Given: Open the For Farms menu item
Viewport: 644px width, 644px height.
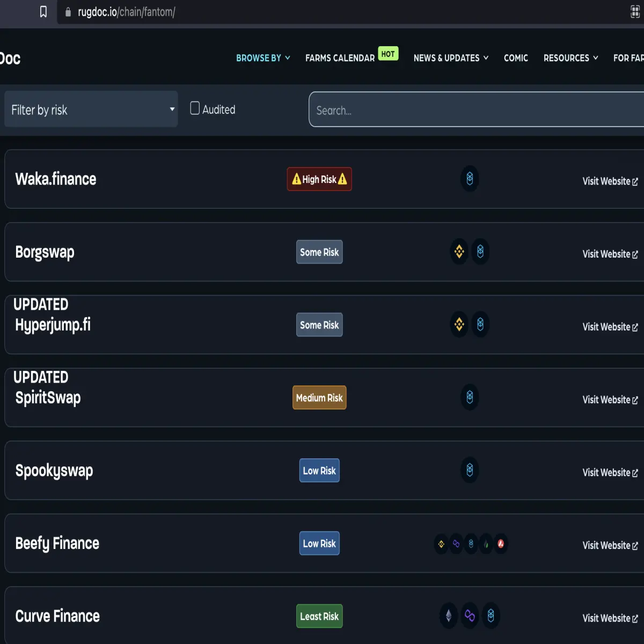Looking at the screenshot, I should click(x=628, y=58).
